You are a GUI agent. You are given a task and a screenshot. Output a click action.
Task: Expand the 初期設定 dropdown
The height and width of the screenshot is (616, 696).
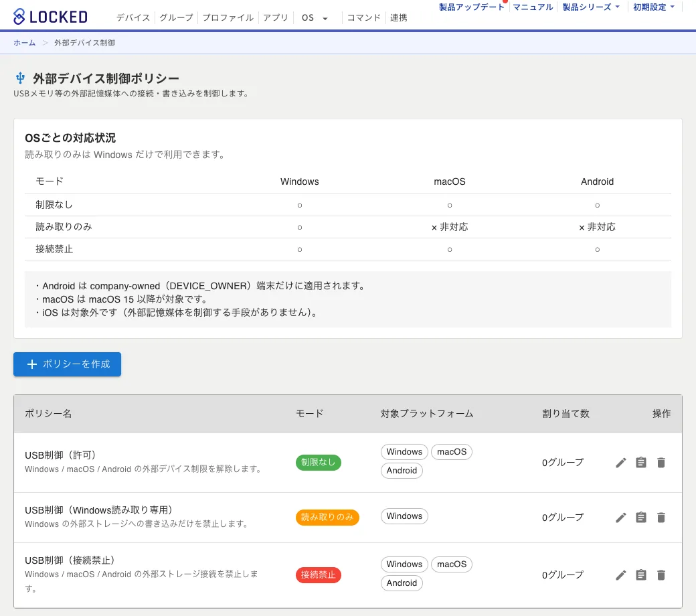pos(653,7)
